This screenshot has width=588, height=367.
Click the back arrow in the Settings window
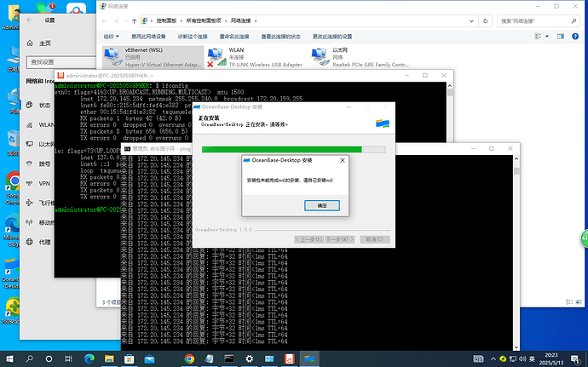[30, 20]
